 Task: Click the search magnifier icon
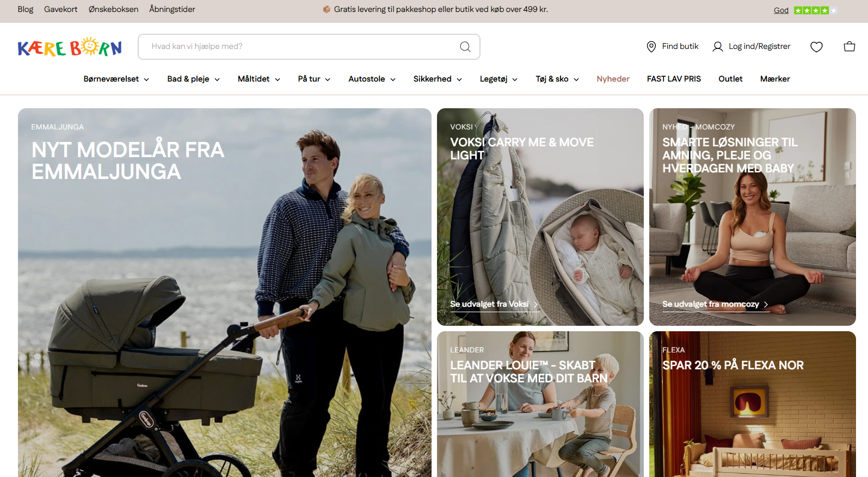click(x=465, y=47)
